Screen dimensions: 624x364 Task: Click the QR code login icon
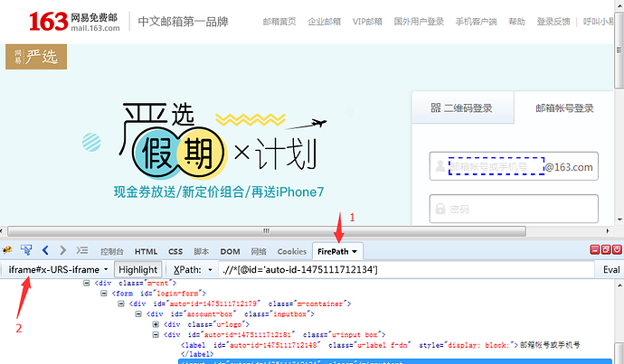coord(436,107)
